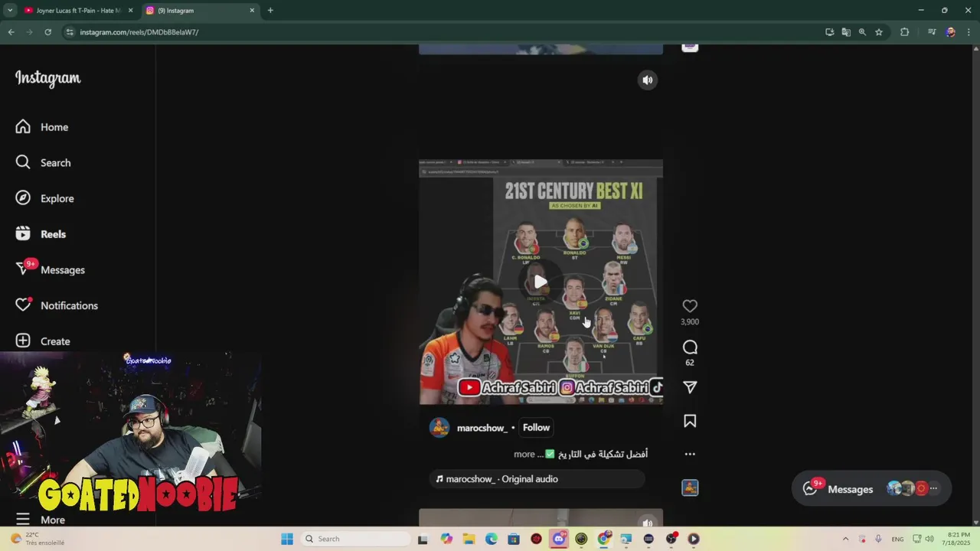Open the Search panel in the sidebar
The width and height of the screenshot is (980, 551).
[44, 162]
